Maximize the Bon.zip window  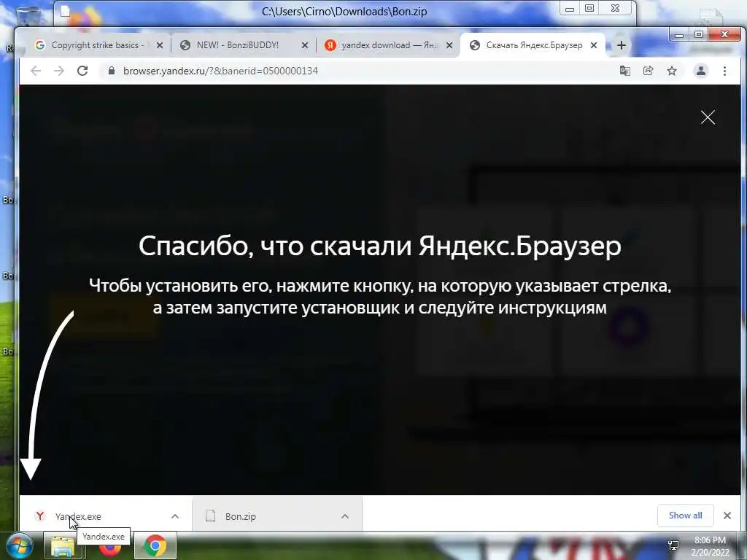pyautogui.click(x=589, y=8)
